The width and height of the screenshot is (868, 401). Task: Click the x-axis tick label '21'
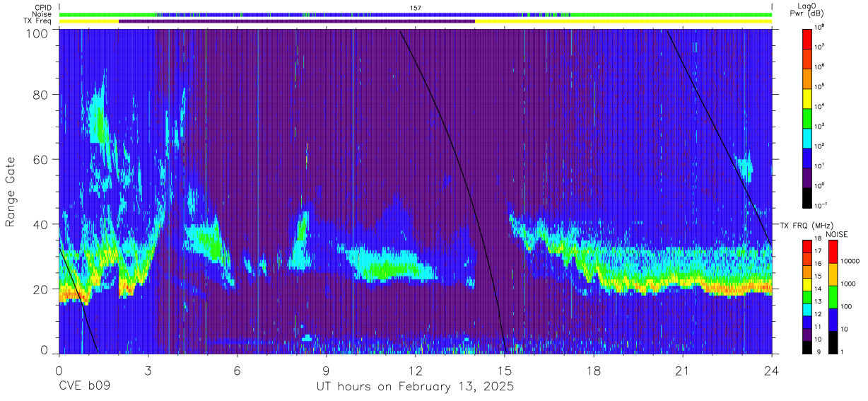(683, 370)
